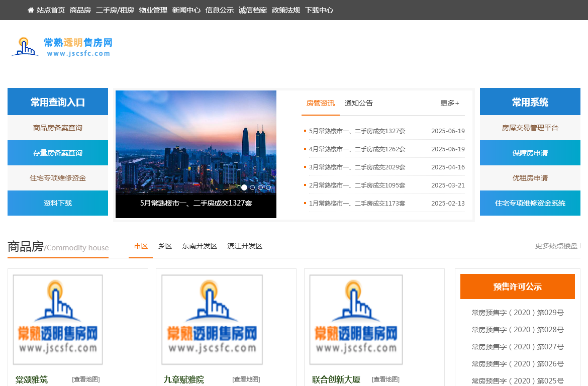The height and width of the screenshot is (386, 588).
Task: Open the 滨江开发区 category
Action: 244,246
